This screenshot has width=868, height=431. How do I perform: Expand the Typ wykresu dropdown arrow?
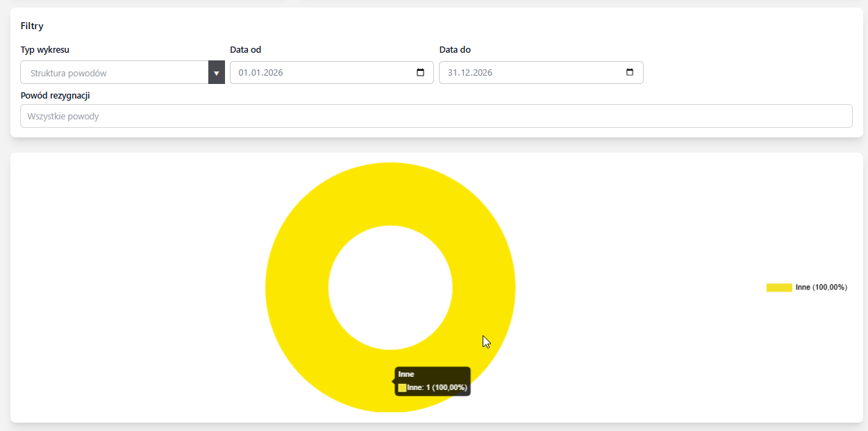tap(217, 73)
